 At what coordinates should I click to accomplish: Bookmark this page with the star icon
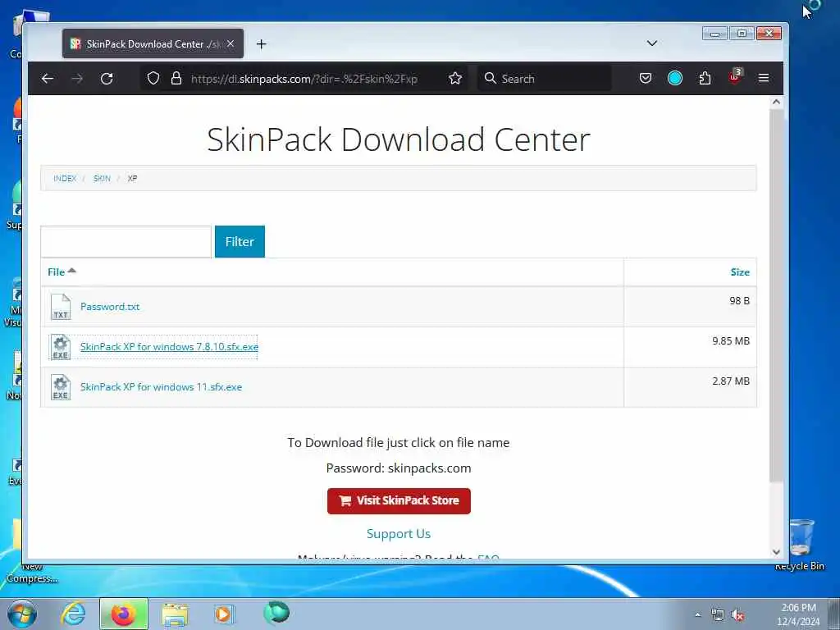455,79
